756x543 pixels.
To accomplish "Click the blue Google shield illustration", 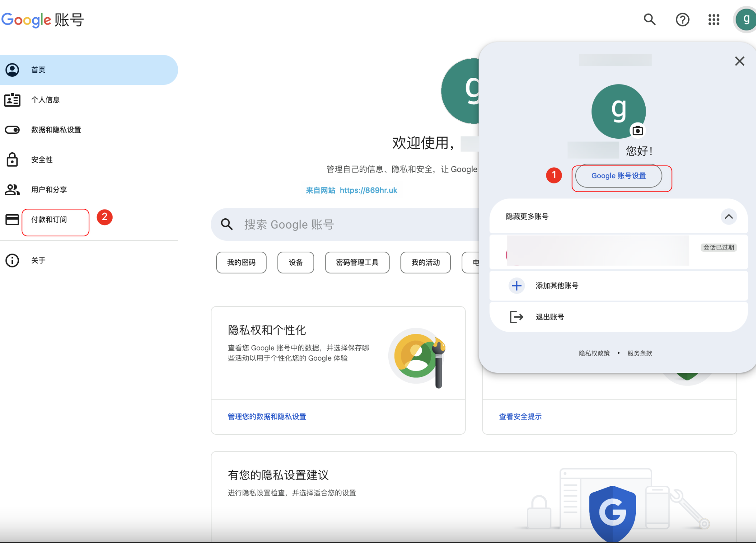I will [613, 514].
